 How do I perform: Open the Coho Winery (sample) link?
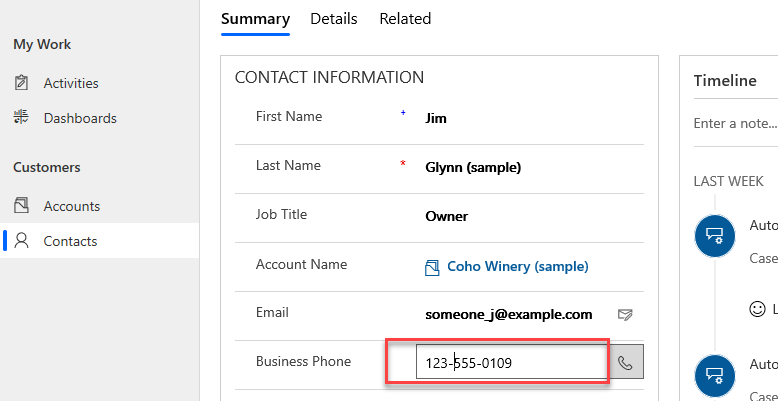(518, 267)
